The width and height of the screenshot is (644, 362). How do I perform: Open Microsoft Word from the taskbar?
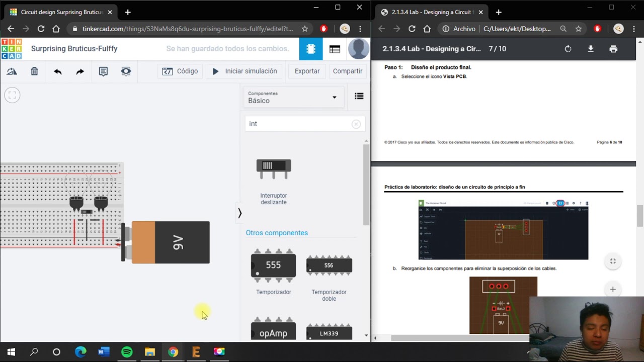click(x=104, y=351)
